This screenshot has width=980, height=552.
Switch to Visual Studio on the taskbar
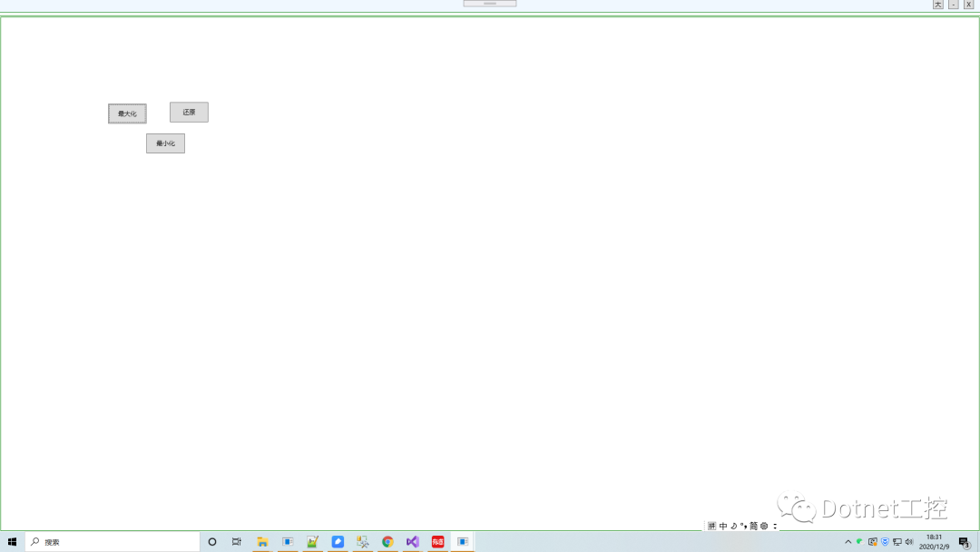[413, 542]
